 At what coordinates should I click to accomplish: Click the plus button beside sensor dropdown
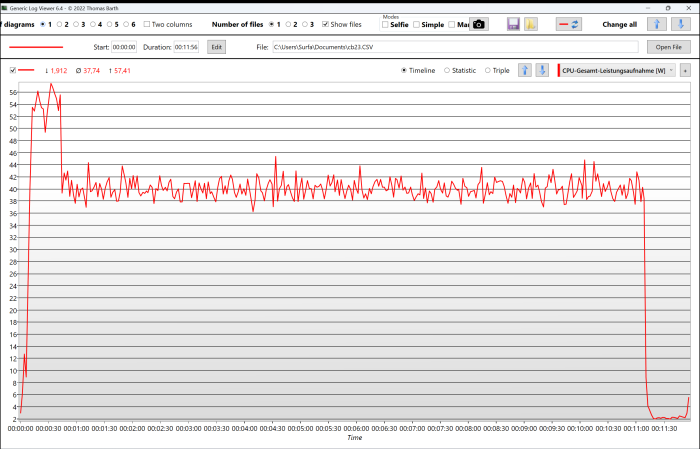click(685, 71)
